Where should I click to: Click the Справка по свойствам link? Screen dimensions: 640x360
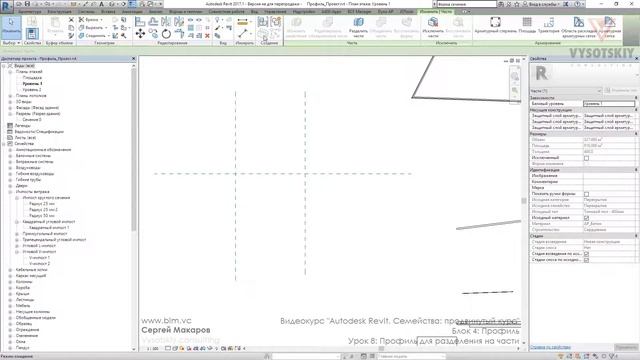click(550, 347)
